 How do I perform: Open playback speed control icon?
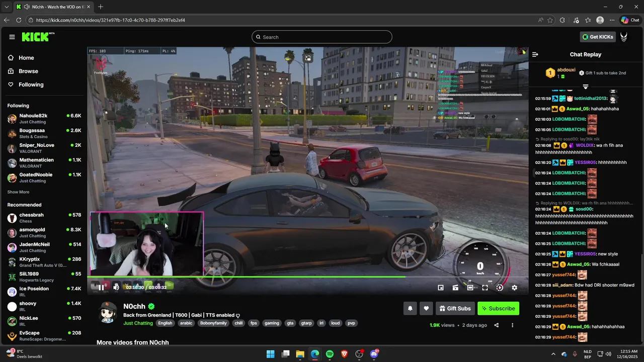click(500, 288)
